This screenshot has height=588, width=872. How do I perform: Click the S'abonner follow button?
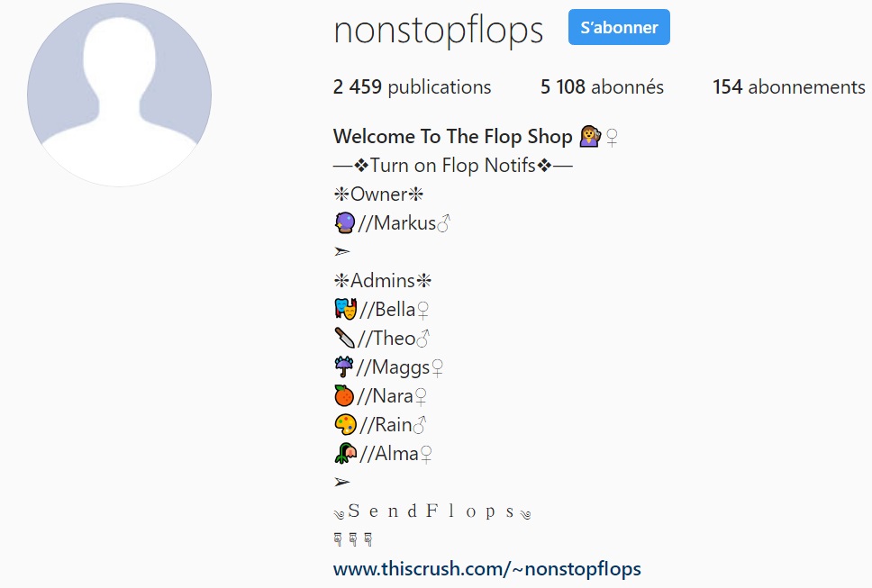click(619, 27)
